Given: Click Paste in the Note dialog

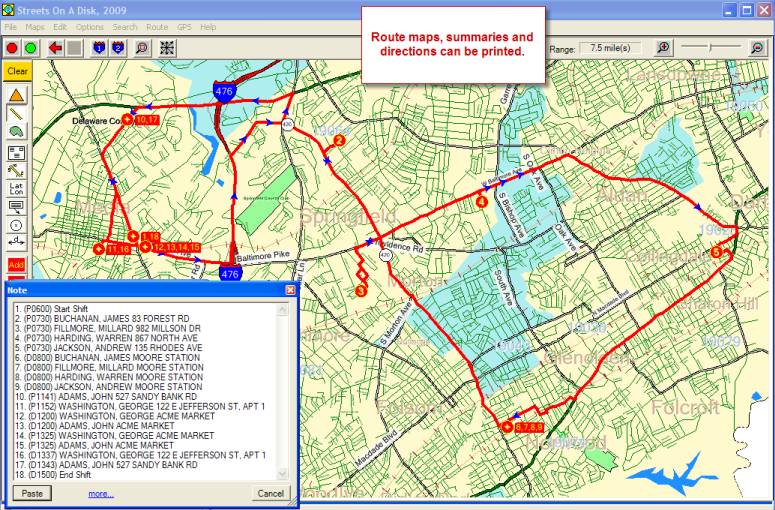Looking at the screenshot, I should (32, 493).
